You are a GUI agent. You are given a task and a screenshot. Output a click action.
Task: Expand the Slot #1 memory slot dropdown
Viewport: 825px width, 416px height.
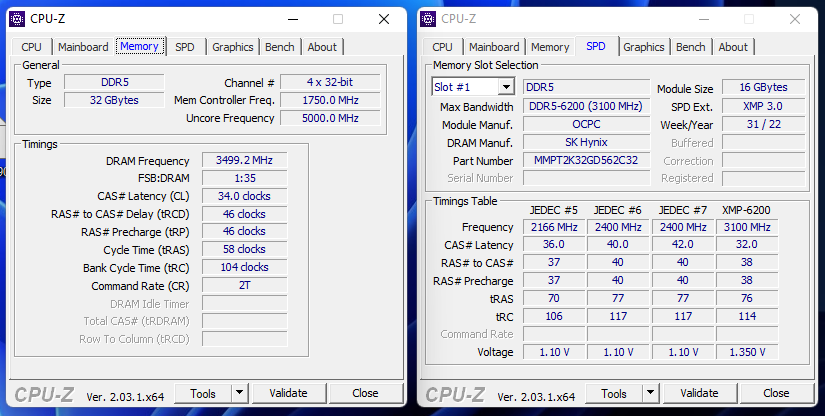506,87
